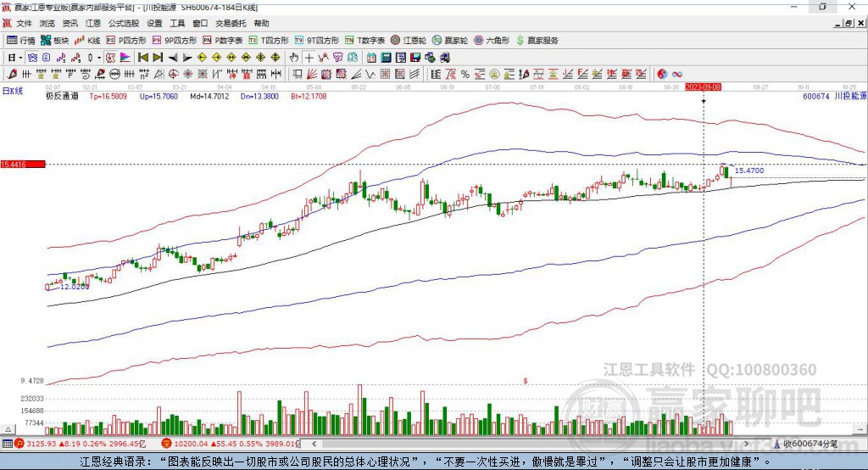Viewport: 868px width, 470px height.
Task: Jump to last bar icon
Action: click(x=158, y=58)
